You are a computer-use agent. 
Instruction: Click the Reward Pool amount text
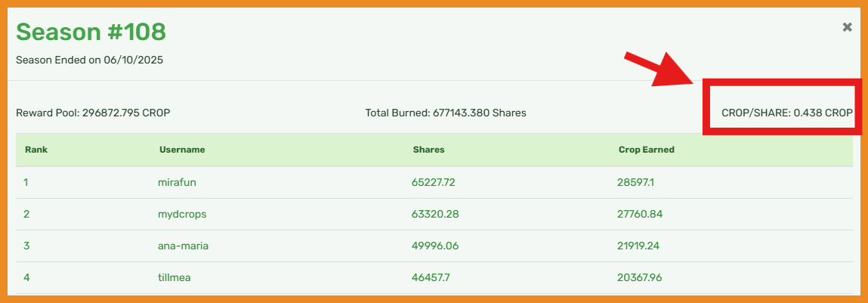(x=93, y=113)
